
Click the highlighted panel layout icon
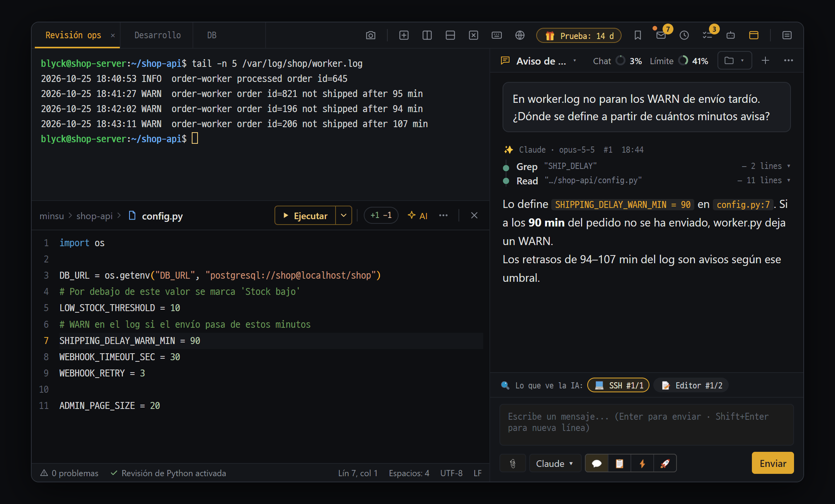[x=753, y=35]
